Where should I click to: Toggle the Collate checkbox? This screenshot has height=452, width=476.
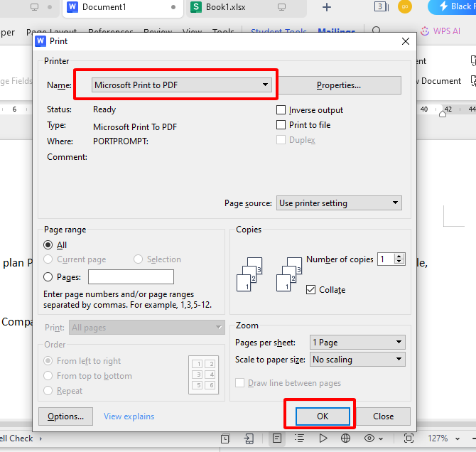tap(310, 290)
